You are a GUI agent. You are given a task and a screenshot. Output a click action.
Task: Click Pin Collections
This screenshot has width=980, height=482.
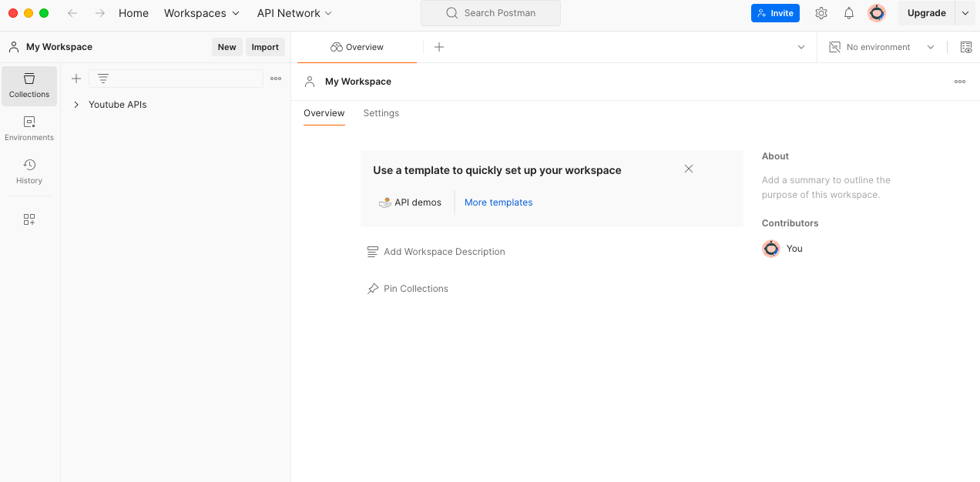click(408, 289)
